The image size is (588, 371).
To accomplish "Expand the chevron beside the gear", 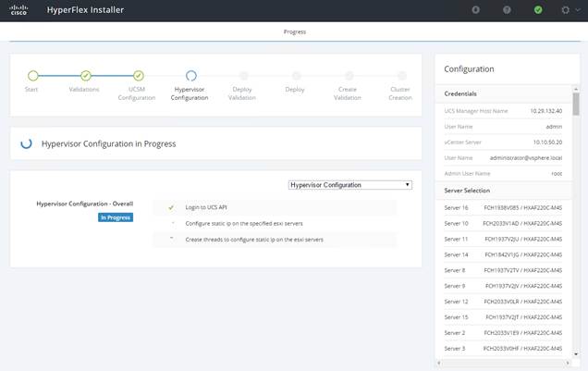I will pyautogui.click(x=578, y=10).
